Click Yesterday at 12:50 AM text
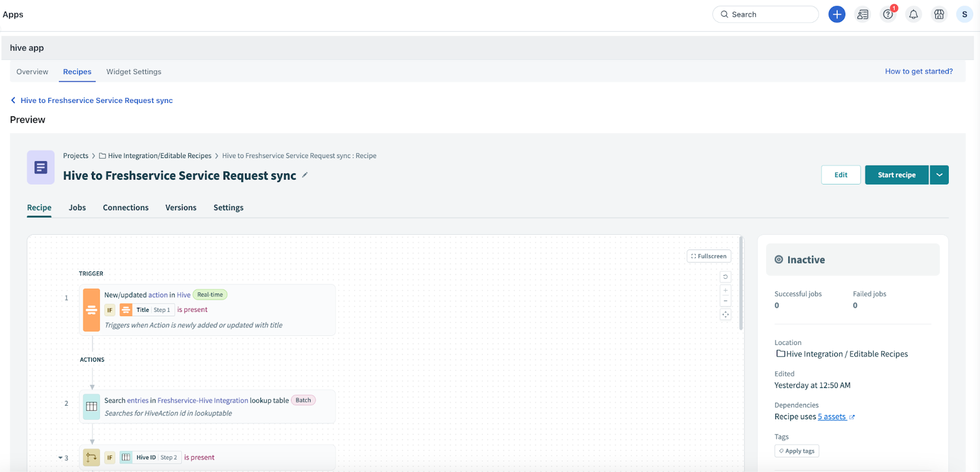 812,386
